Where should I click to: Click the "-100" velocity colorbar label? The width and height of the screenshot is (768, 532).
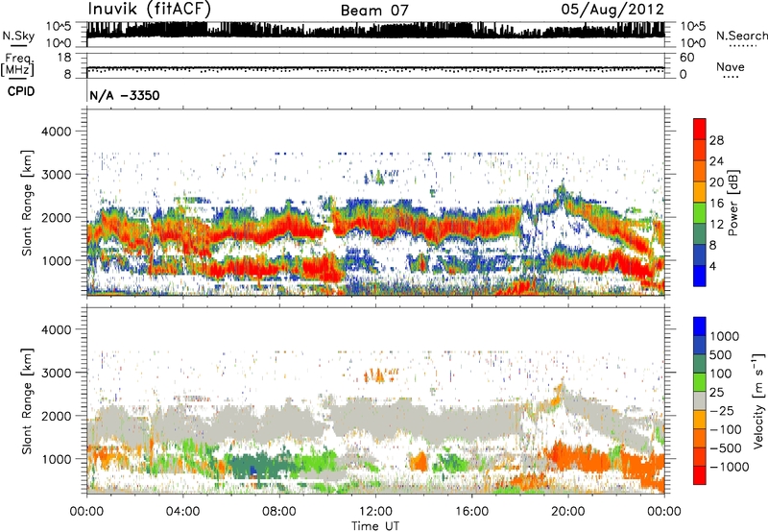click(x=725, y=429)
